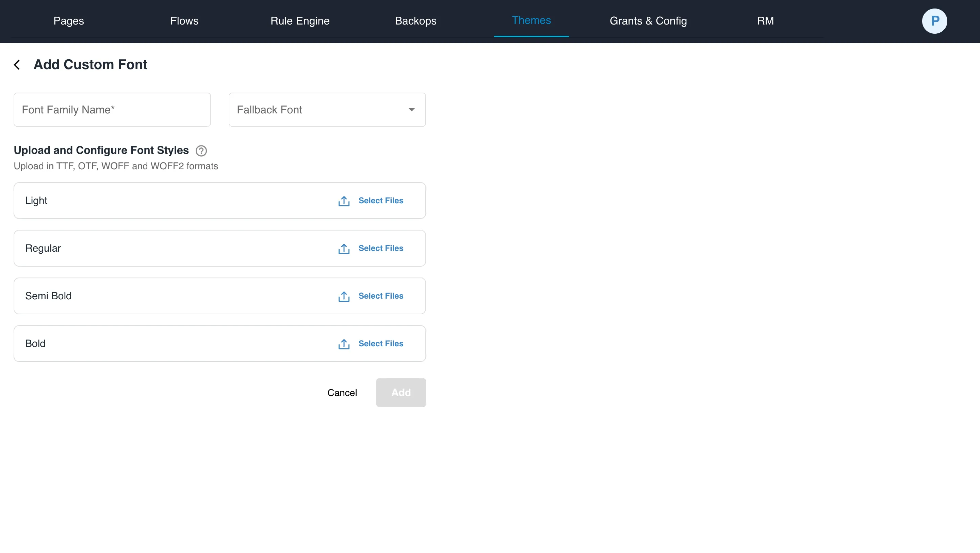Viewport: 980px width, 553px height.
Task: Click the upload icon in the Regular row
Action: click(x=344, y=249)
